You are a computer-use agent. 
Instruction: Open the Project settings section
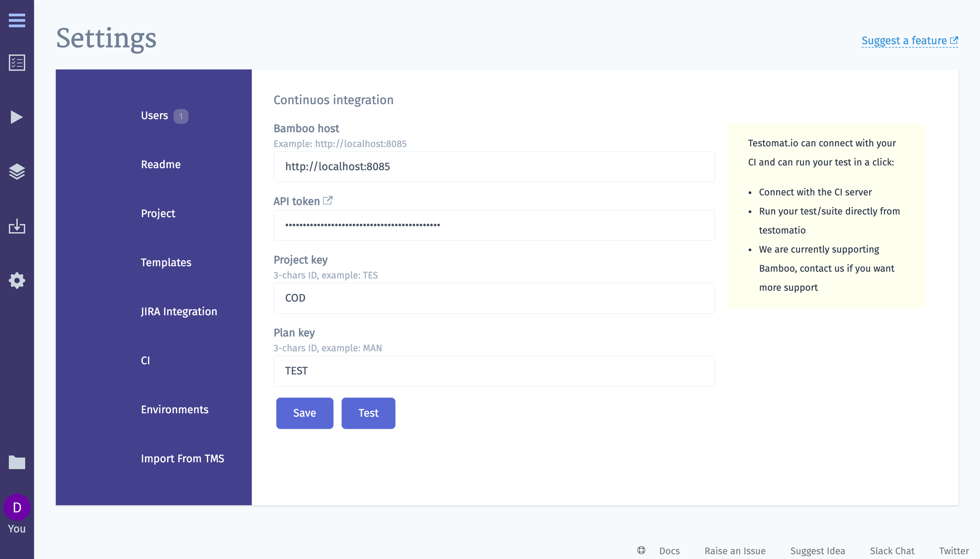[x=158, y=213]
